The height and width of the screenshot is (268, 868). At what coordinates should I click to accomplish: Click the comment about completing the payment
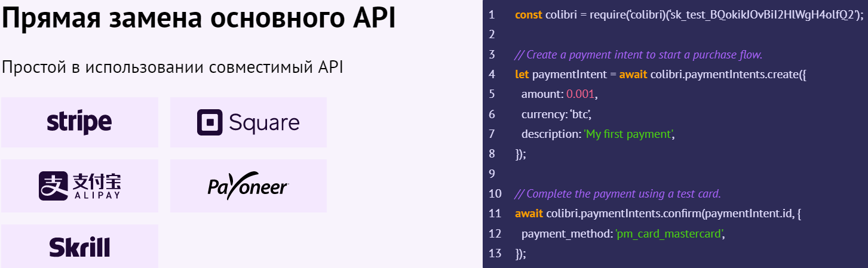(618, 194)
